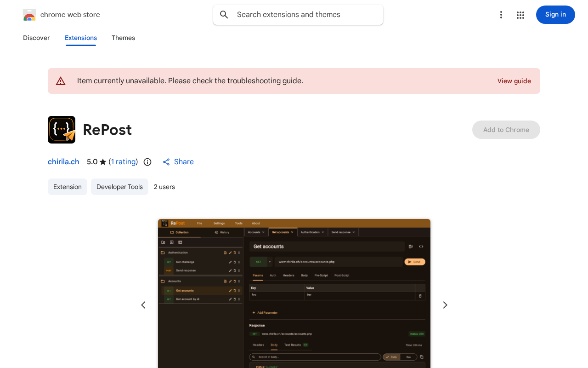The image size is (588, 368).
Task: Click the Add to Chrome button
Action: tap(506, 130)
